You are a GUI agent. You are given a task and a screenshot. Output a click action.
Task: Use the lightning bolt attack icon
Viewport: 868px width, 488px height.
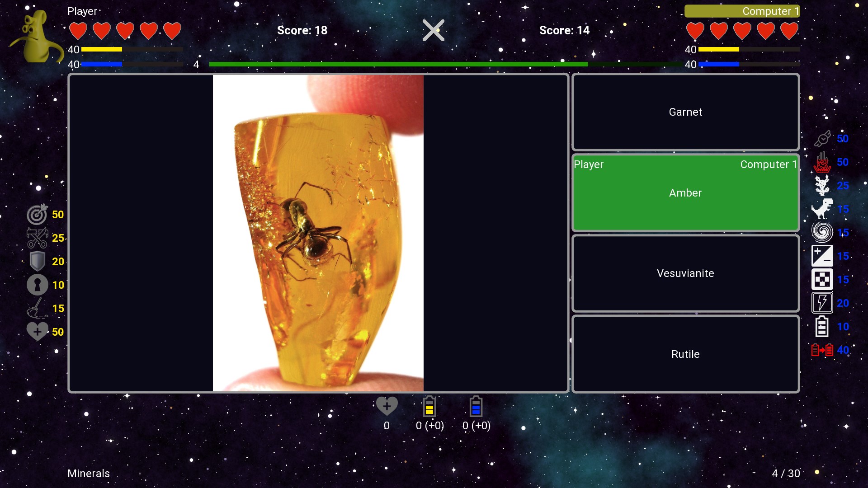(x=822, y=303)
